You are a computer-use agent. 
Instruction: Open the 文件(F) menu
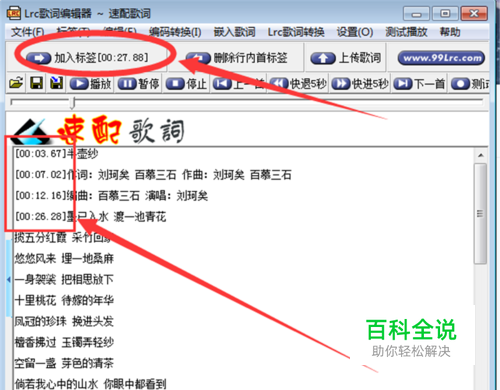[x=28, y=32]
